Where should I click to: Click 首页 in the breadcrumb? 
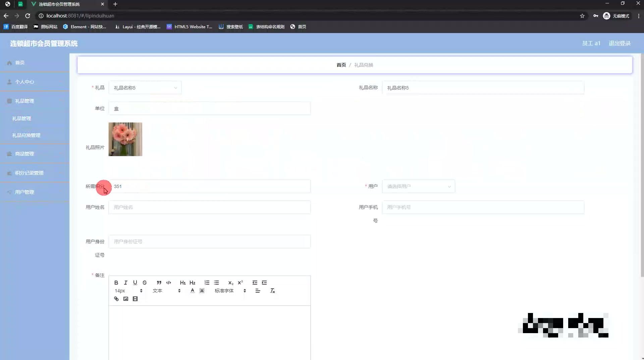coord(341,65)
